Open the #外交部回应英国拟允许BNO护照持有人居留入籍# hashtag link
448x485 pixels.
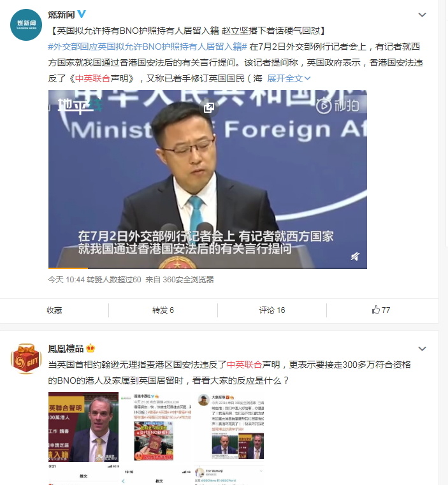[147, 47]
